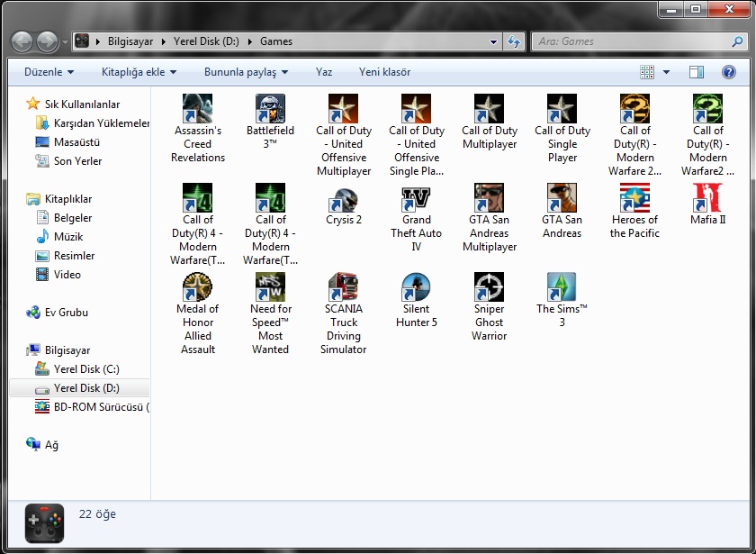
Task: Select Call of Duty United Offensive Multiplayer
Action: (x=343, y=135)
